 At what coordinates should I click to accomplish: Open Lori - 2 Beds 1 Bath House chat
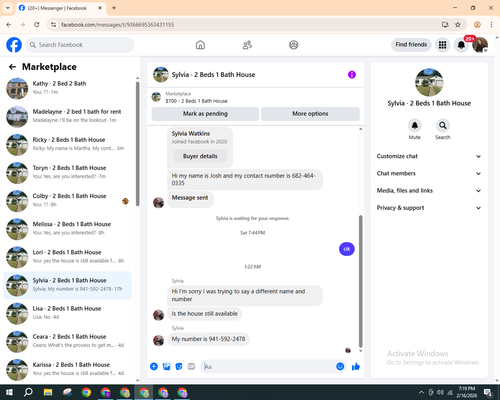click(68, 257)
